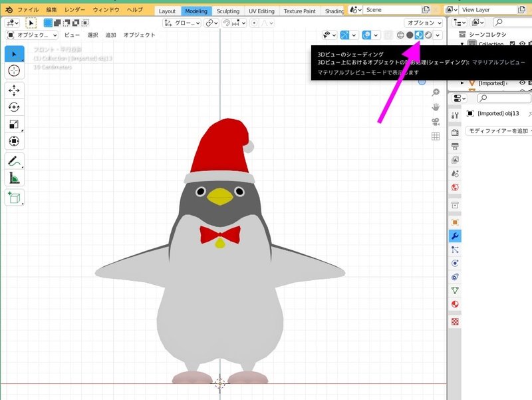The width and height of the screenshot is (532, 400).
Task: Open the Physics properties tab
Action: [x=455, y=263]
